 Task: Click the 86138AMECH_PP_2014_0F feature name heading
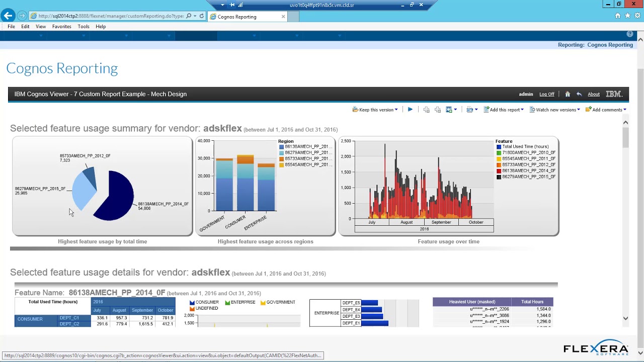[117, 293]
